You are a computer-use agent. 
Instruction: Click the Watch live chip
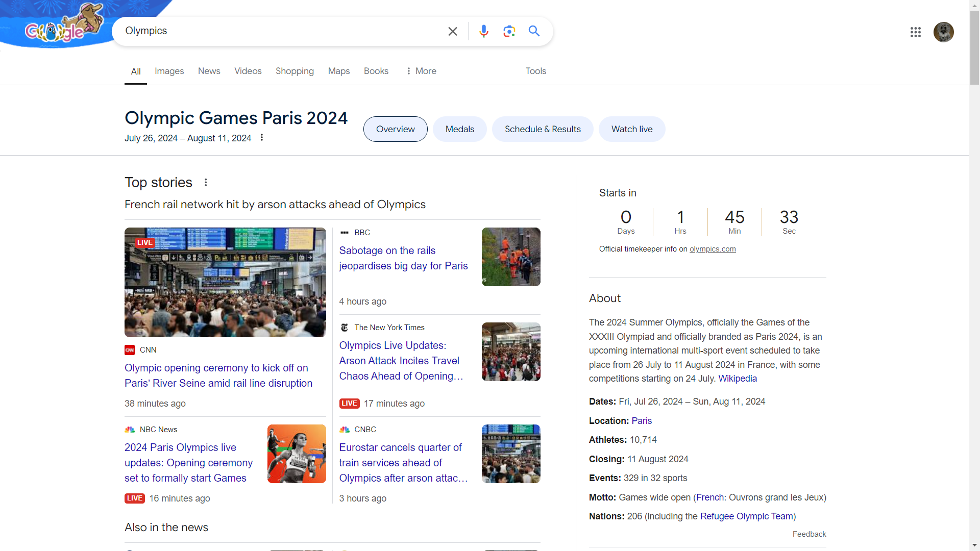tap(632, 129)
